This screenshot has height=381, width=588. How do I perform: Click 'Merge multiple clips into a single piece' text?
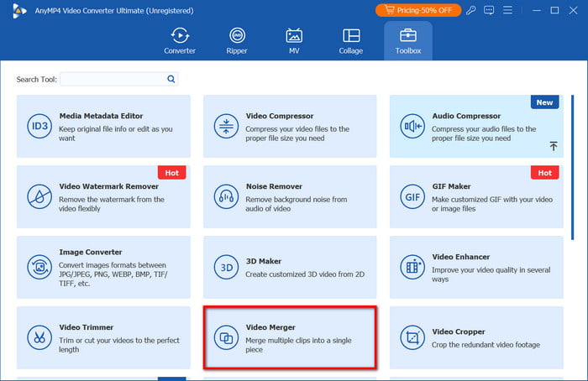pos(298,345)
